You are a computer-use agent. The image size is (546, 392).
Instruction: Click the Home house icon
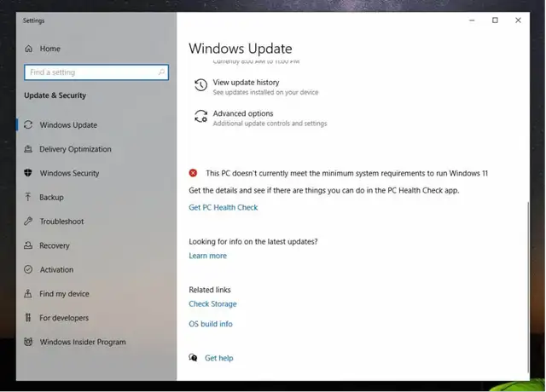coord(28,49)
